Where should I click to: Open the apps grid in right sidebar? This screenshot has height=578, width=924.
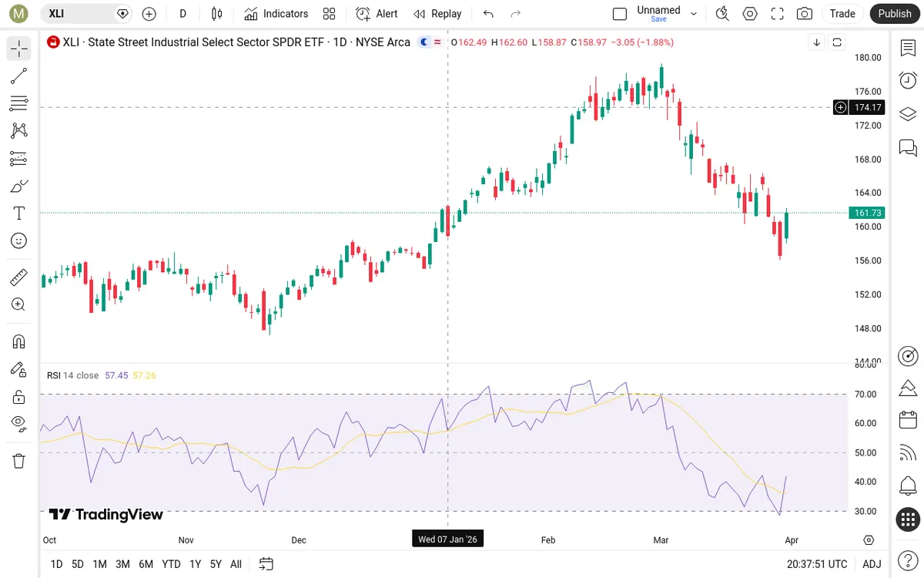(908, 519)
